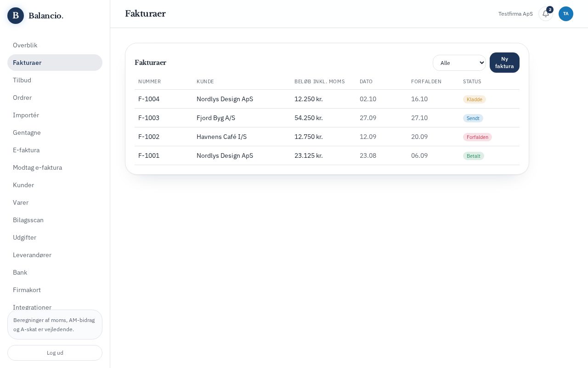Create a new invoice with Ny faktura
The height and width of the screenshot is (368, 588).
point(504,63)
